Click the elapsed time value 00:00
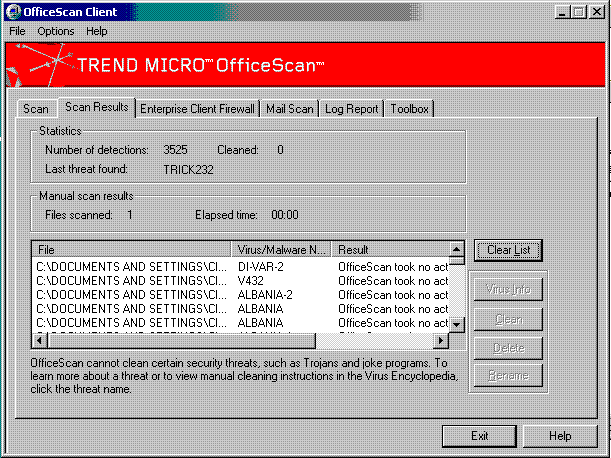Screen dimensions: 611x458 (285, 215)
